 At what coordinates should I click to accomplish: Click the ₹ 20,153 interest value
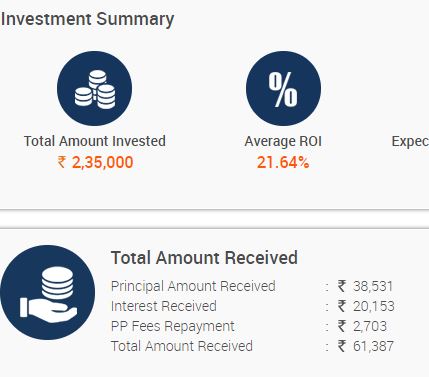tap(366, 306)
